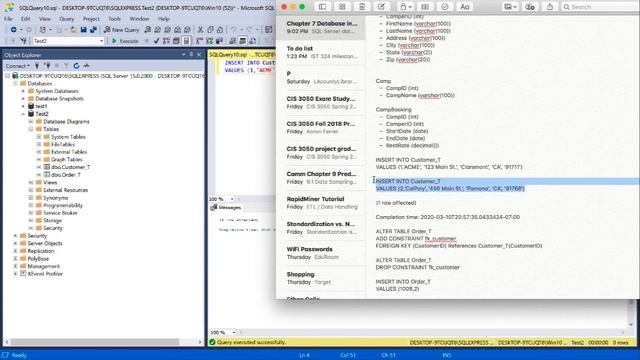Click the Open File icon in SSMS toolbar
This screenshot has height=360, width=640.
click(x=73, y=30)
